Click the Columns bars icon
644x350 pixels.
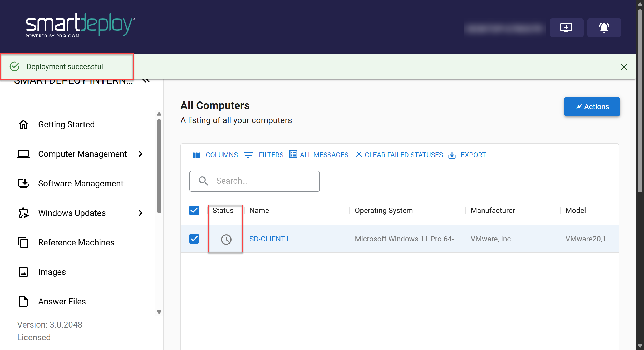coord(196,155)
